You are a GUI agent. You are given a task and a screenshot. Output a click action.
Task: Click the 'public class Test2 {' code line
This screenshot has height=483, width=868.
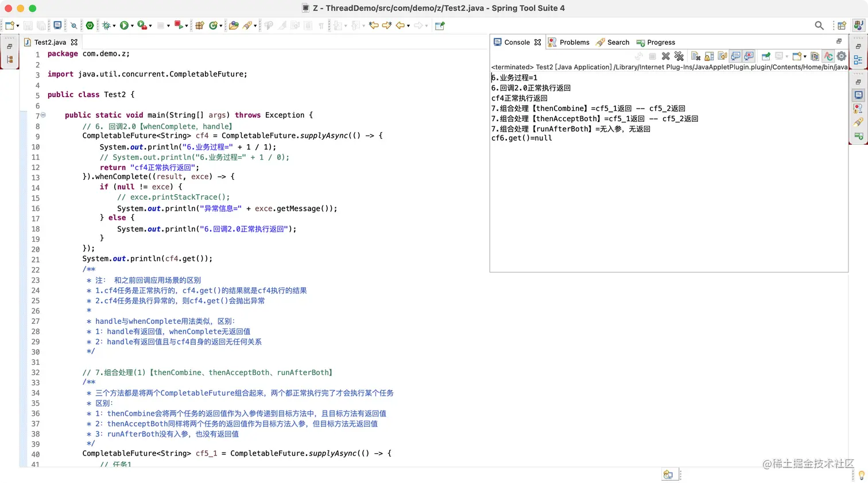pyautogui.click(x=91, y=95)
